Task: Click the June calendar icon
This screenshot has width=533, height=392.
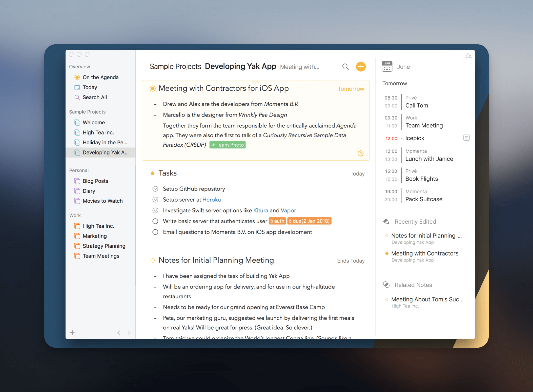Action: coord(387,67)
